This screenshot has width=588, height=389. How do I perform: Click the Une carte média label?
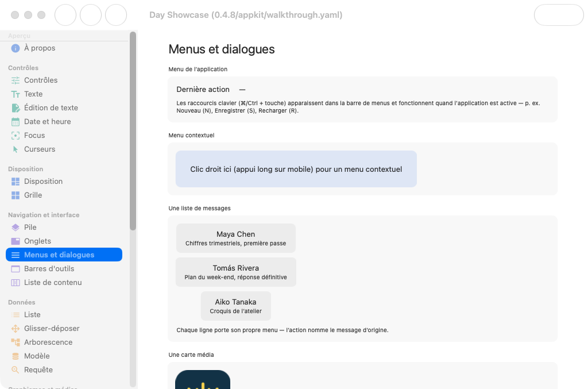point(191,355)
